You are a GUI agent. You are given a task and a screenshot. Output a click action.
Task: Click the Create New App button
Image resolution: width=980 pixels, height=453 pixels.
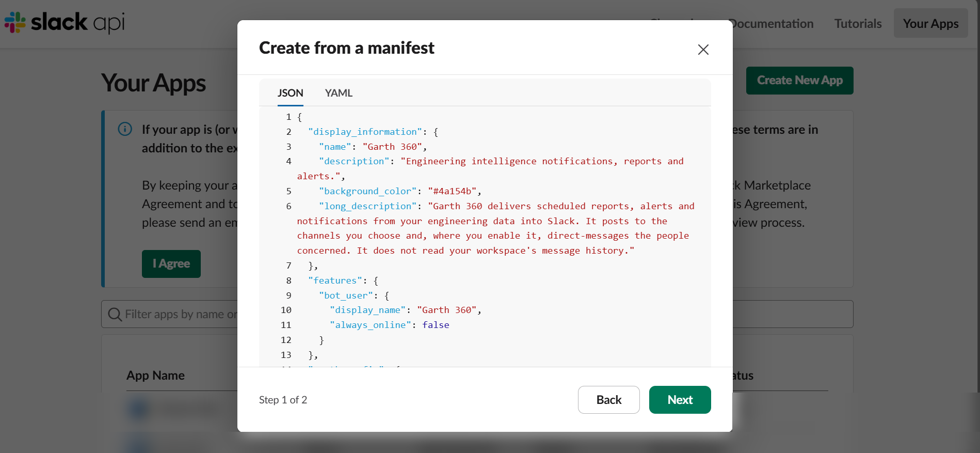point(799,81)
